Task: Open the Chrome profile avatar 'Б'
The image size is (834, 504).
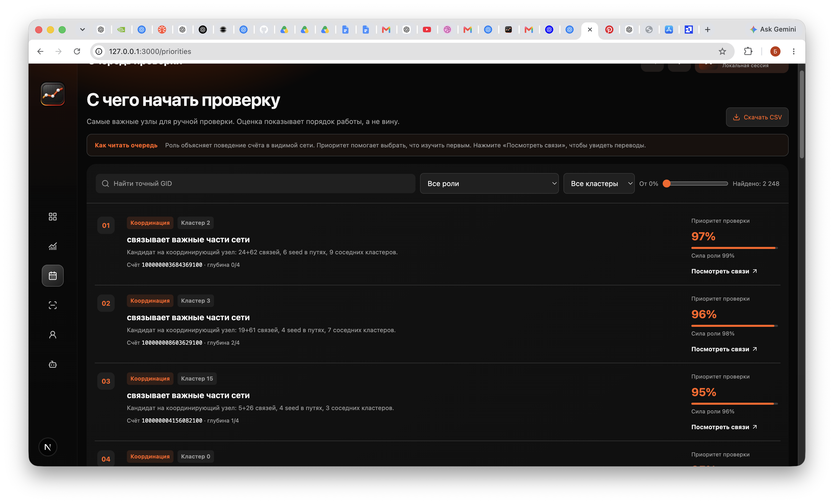Action: click(775, 51)
